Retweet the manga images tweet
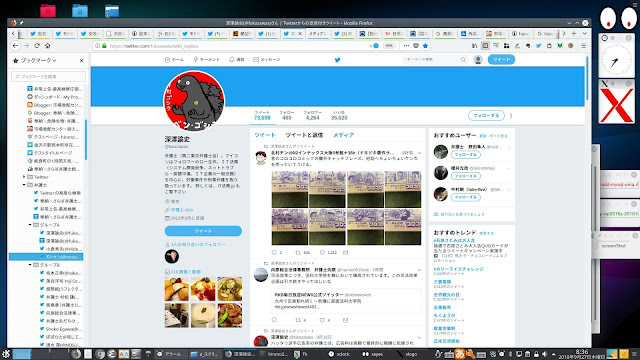Screen dimensions: 640x360 (x=298, y=253)
